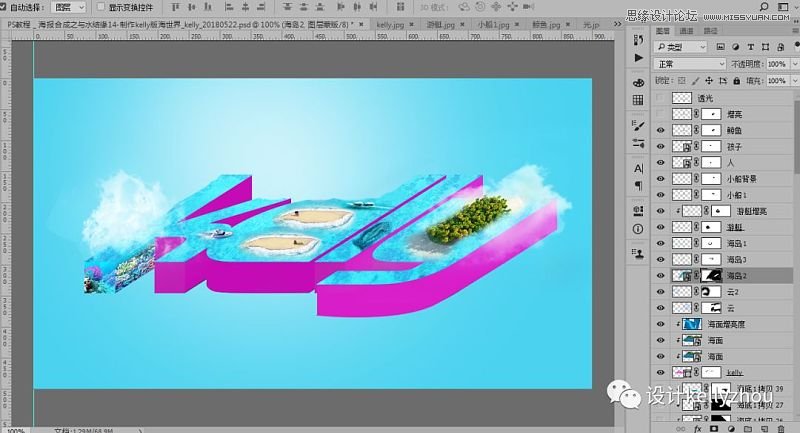Click the delete layer trash icon
The image size is (800, 433).
[x=781, y=429]
